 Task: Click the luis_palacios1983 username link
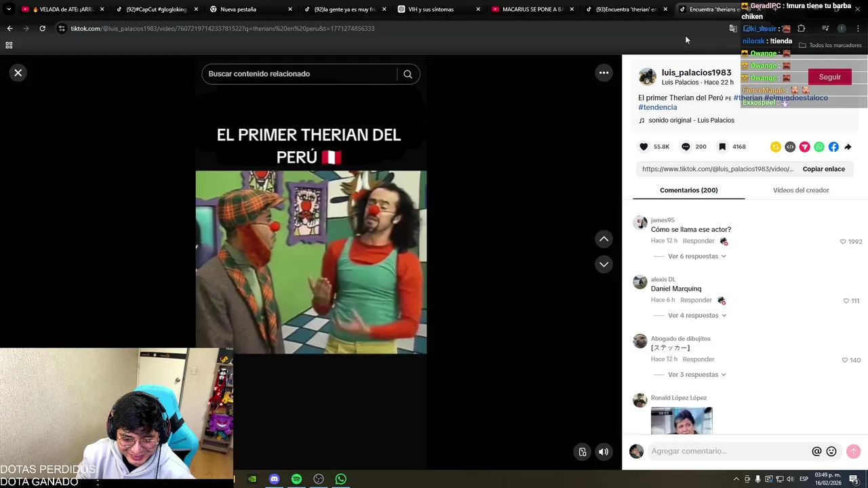[x=696, y=73]
